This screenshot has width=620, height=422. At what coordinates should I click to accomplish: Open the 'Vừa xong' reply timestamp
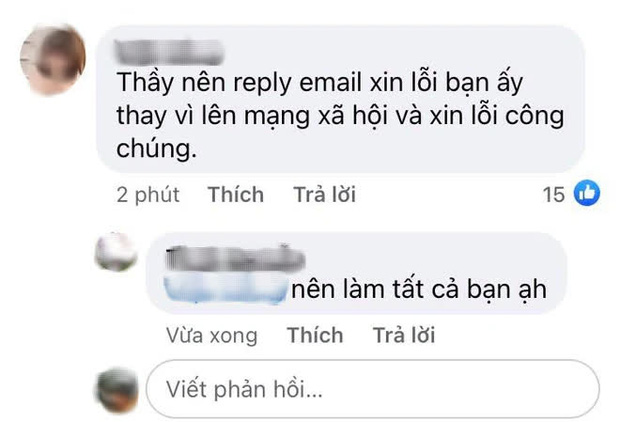tap(212, 336)
